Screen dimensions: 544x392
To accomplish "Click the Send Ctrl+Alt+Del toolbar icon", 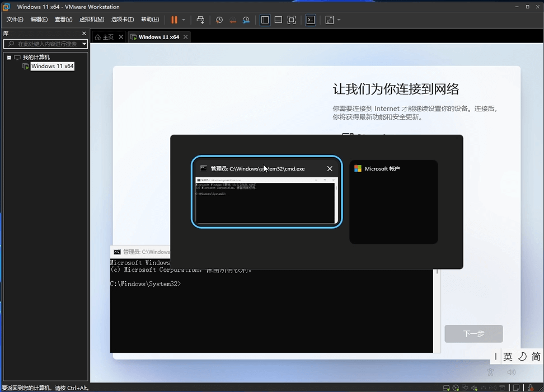I will (x=200, y=20).
